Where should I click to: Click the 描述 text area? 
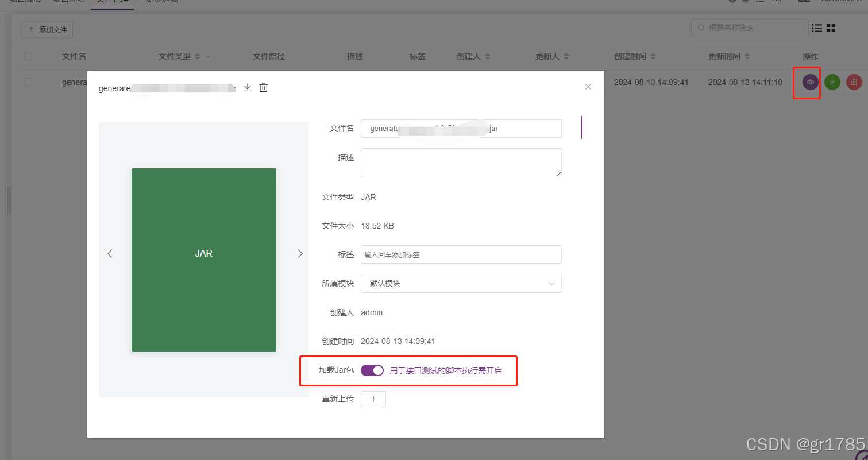461,163
